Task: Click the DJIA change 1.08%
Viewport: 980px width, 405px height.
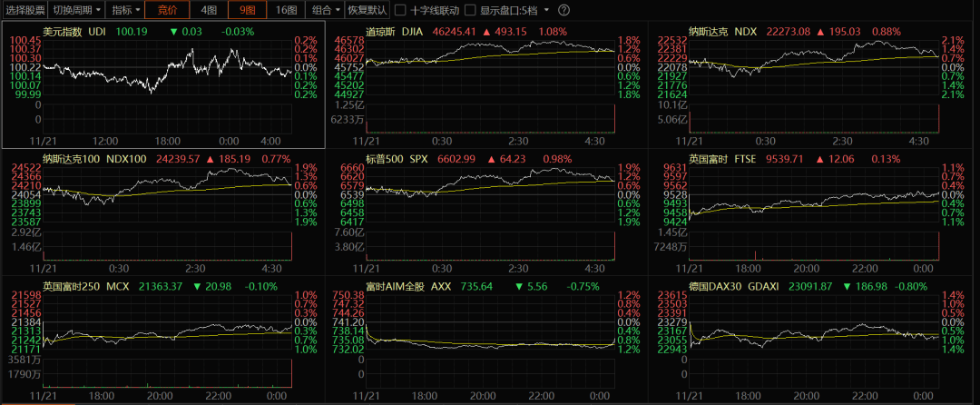Action: (553, 31)
